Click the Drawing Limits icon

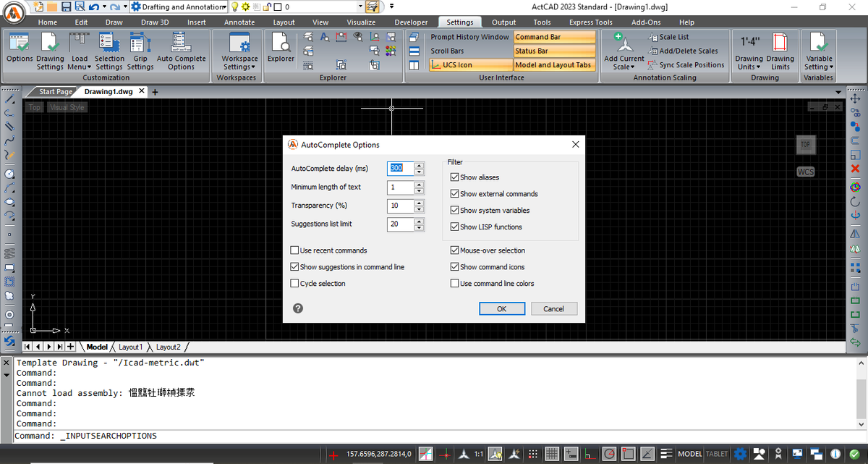(x=780, y=51)
